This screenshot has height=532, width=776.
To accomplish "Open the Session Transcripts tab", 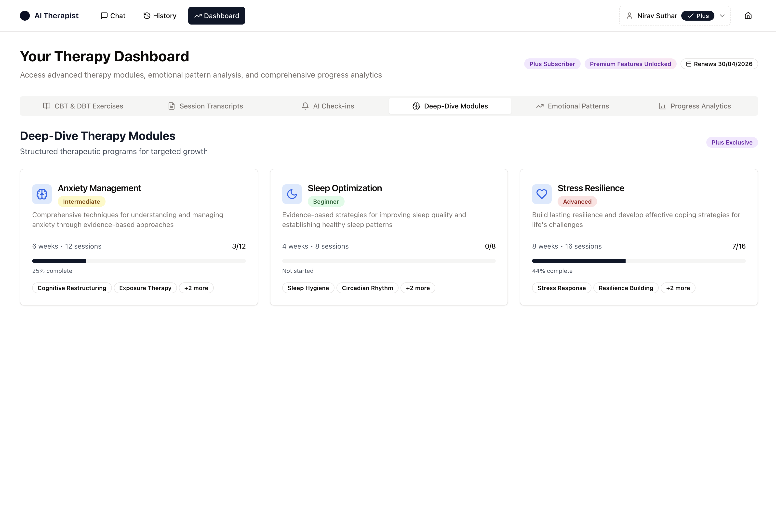I will (x=205, y=106).
